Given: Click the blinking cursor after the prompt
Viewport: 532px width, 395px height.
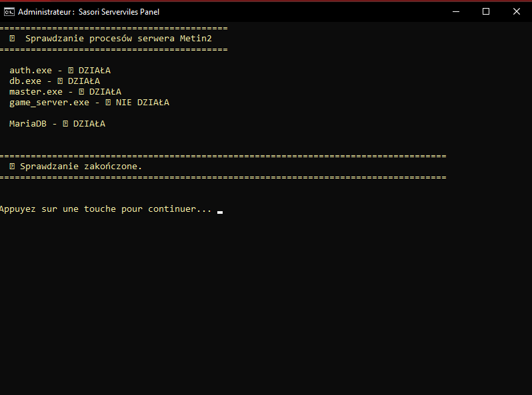Looking at the screenshot, I should point(220,212).
